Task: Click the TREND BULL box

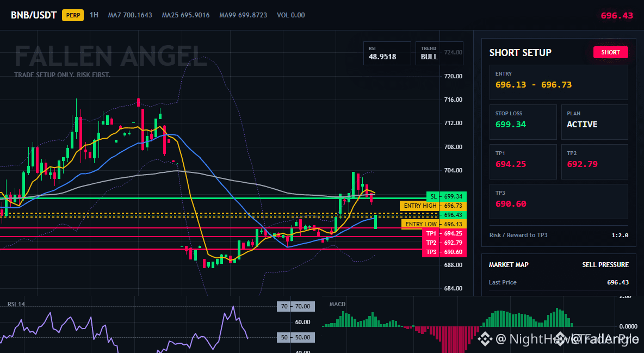Action: pos(439,53)
